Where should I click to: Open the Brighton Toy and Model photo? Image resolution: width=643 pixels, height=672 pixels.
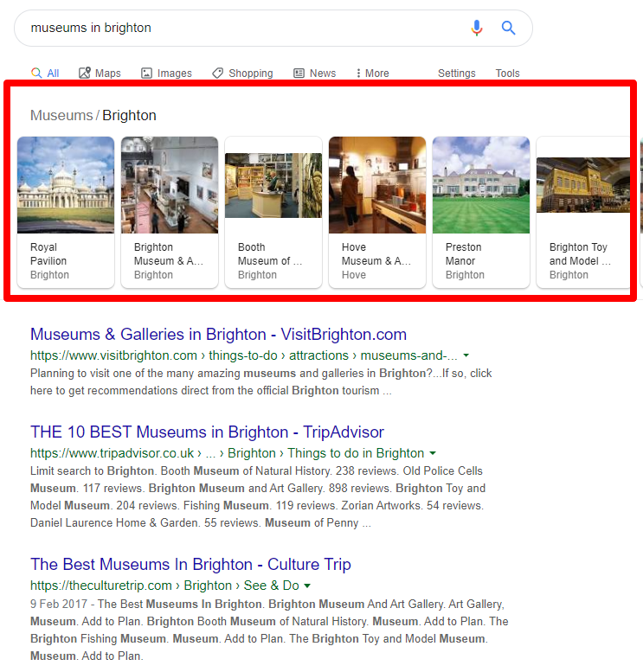click(583, 185)
